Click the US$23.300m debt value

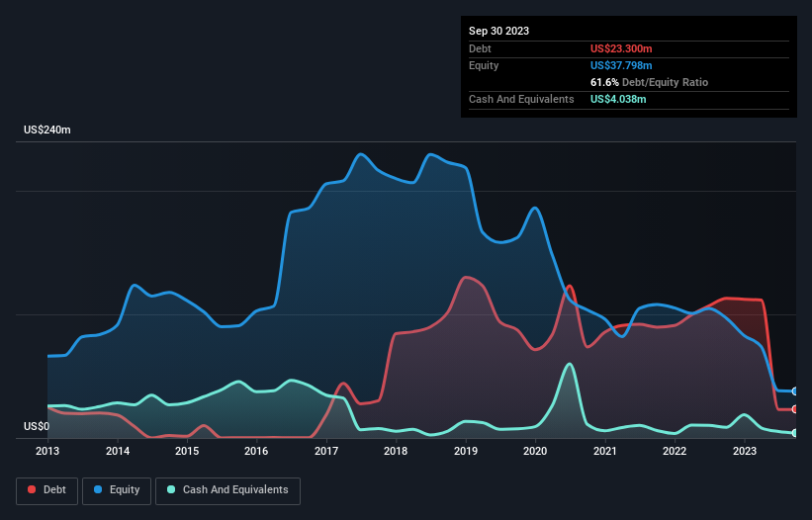[621, 48]
